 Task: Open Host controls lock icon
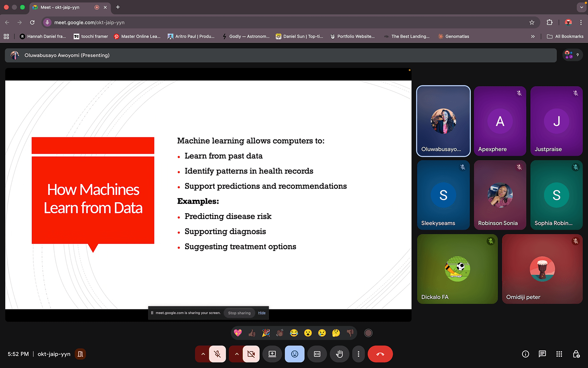coord(576,354)
